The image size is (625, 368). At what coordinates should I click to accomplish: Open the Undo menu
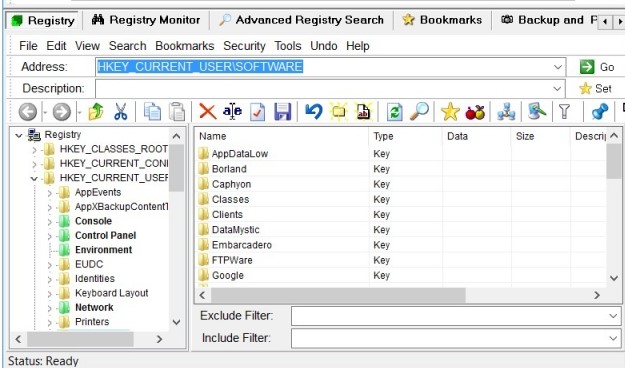point(324,46)
